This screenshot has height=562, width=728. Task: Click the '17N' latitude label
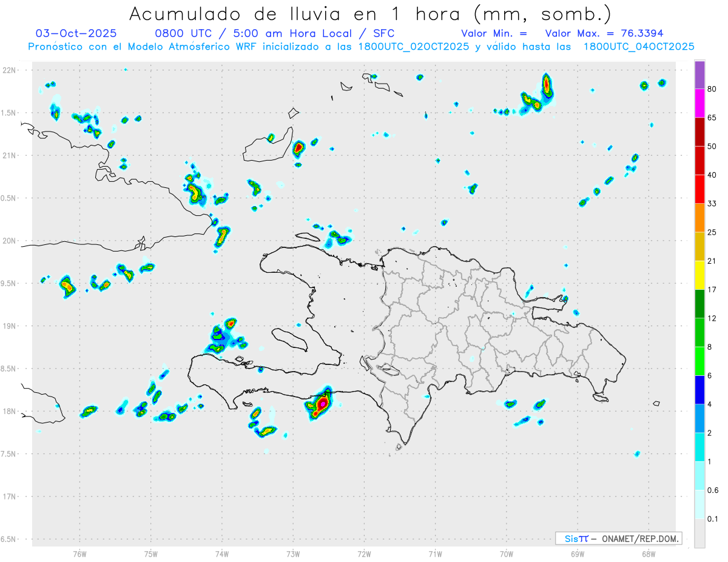click(10, 497)
